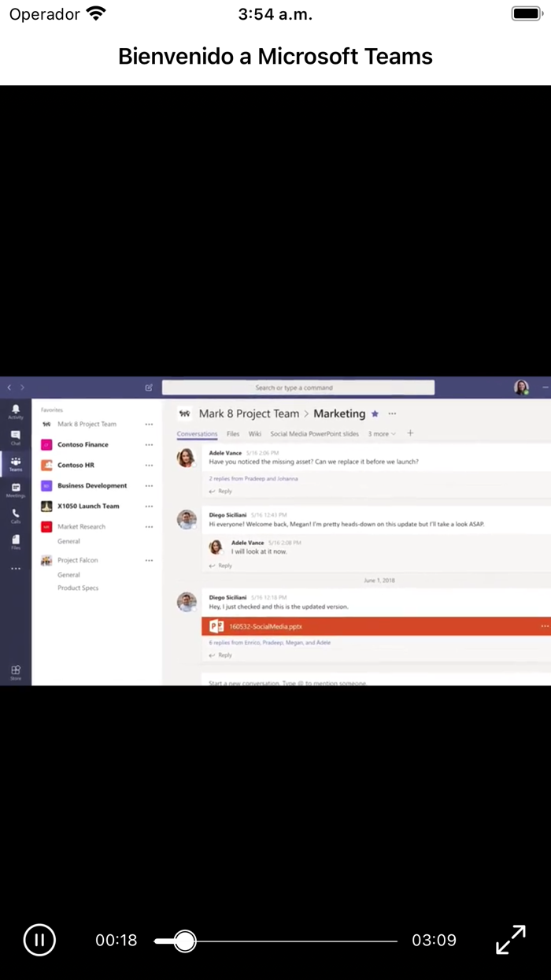Select Contoso HR team
The width and height of the screenshot is (551, 980).
click(76, 465)
